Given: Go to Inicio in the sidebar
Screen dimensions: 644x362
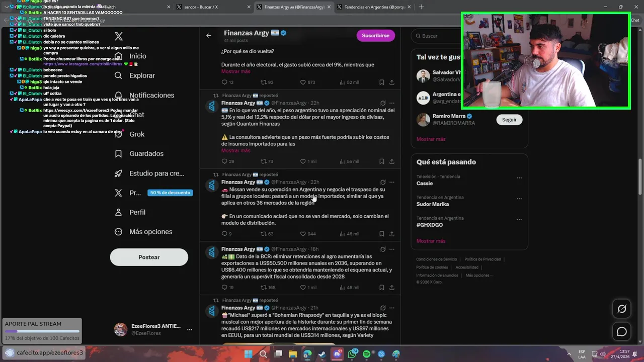Looking at the screenshot, I should (130, 56).
